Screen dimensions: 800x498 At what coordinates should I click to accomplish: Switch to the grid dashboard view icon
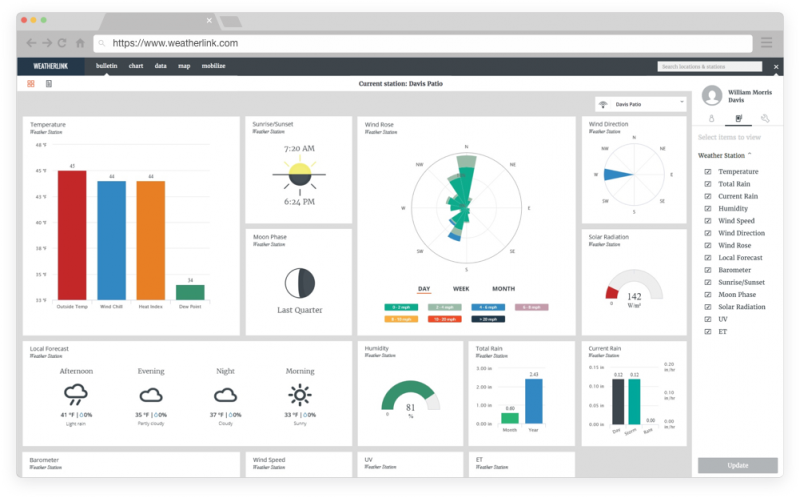[31, 84]
